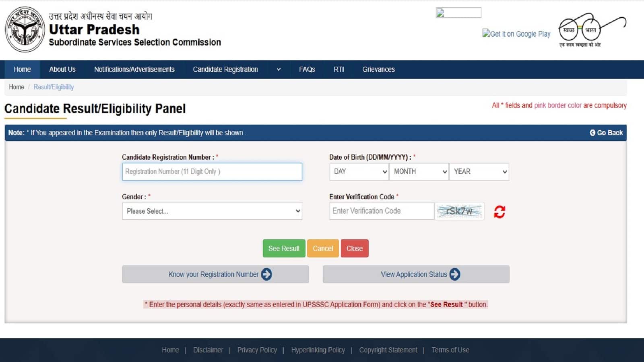Open the DAY dropdown for date of birth
Screen dimensions: 644x362
[359, 171]
